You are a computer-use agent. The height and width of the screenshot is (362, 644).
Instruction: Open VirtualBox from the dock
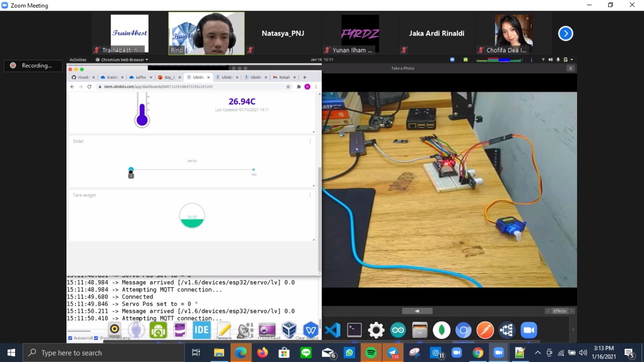pyautogui.click(x=289, y=330)
